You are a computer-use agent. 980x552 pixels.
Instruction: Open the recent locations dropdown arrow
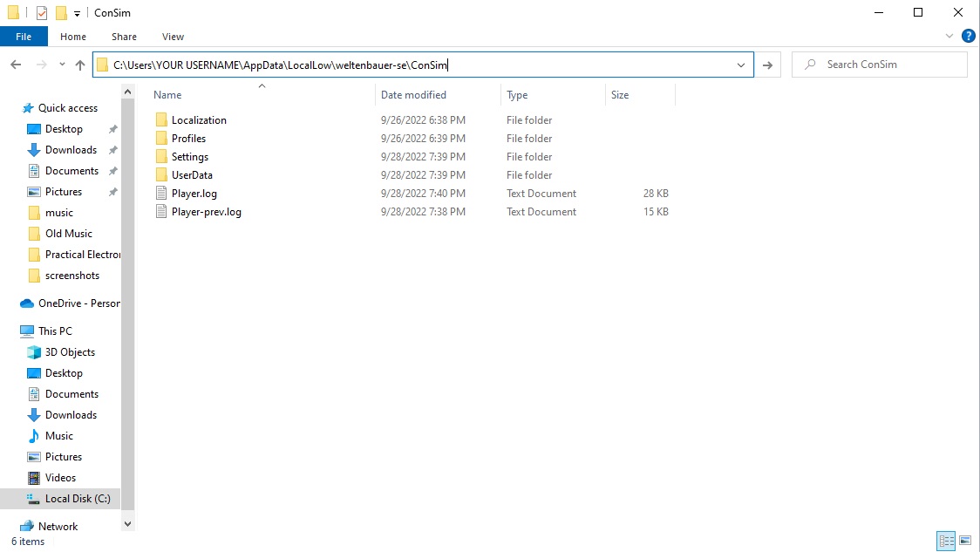(x=62, y=65)
